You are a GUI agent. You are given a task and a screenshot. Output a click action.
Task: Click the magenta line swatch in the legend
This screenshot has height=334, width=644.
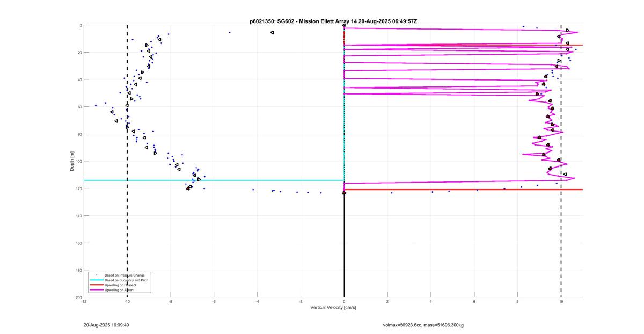point(96,290)
